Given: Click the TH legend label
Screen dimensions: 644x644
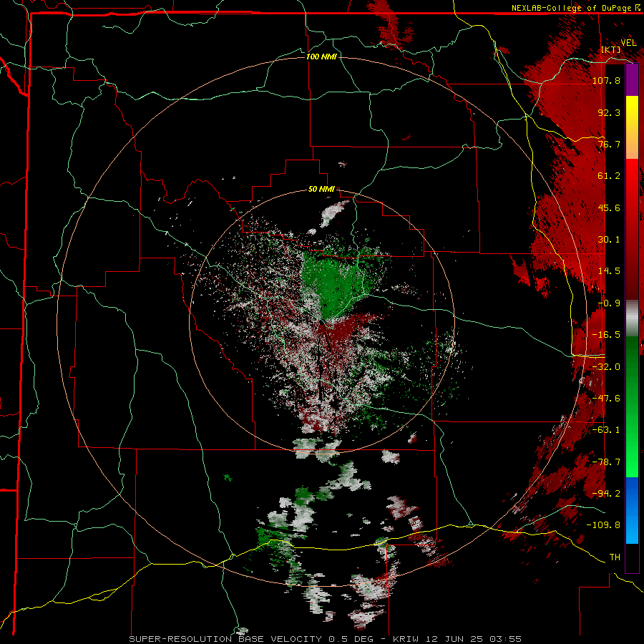Looking at the screenshot, I should pyautogui.click(x=615, y=557).
